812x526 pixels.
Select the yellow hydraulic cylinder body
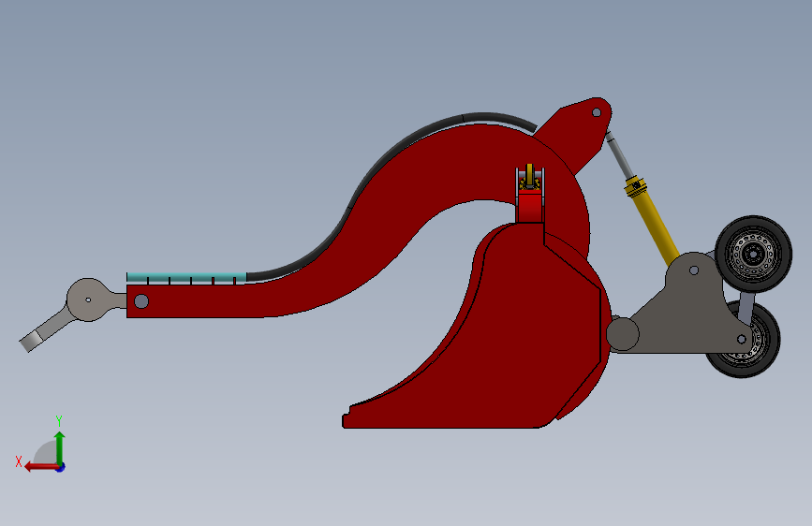point(653,219)
